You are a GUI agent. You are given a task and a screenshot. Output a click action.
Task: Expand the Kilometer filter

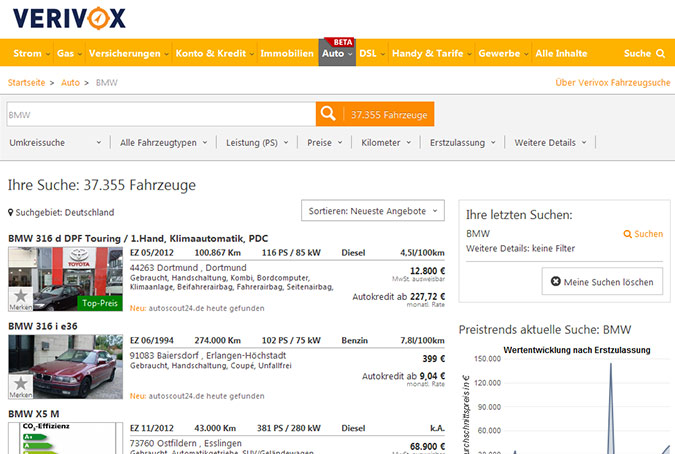[x=386, y=142]
